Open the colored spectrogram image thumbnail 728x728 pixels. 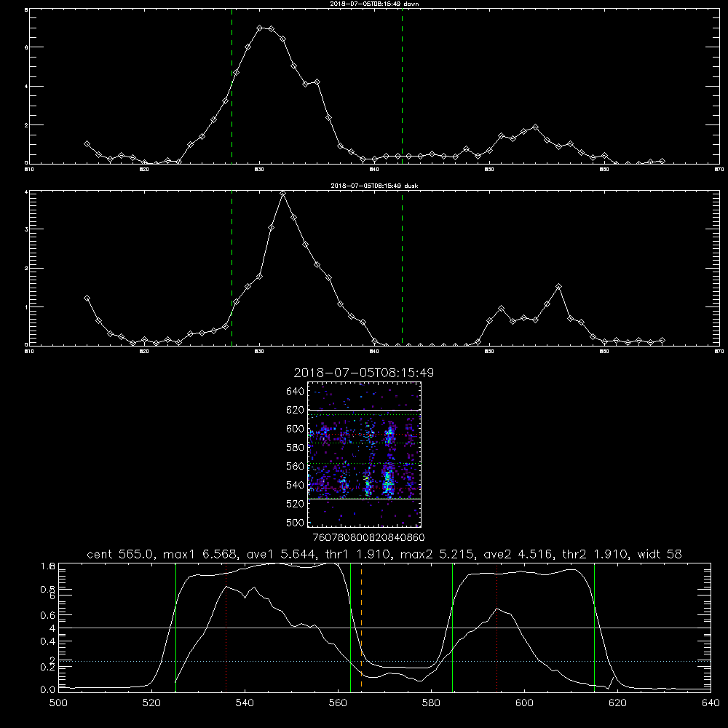[364, 454]
